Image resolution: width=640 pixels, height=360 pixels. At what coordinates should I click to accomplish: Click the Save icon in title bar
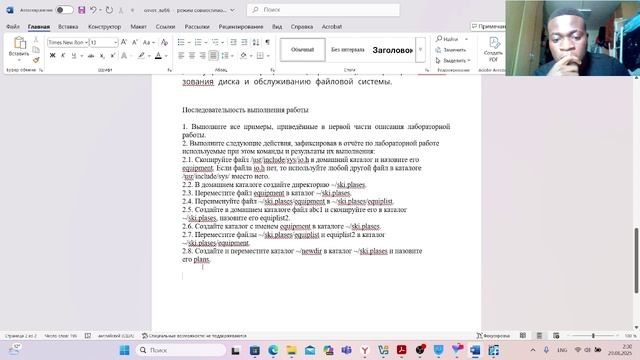82,10
